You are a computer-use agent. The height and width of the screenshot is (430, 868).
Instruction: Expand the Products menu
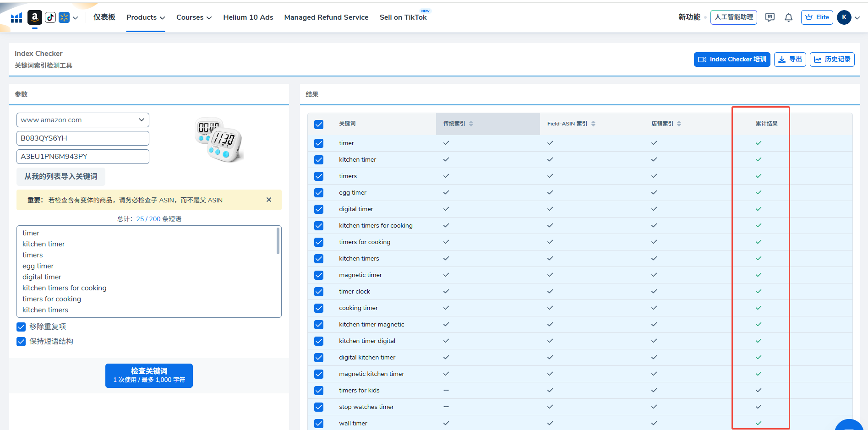pos(145,17)
